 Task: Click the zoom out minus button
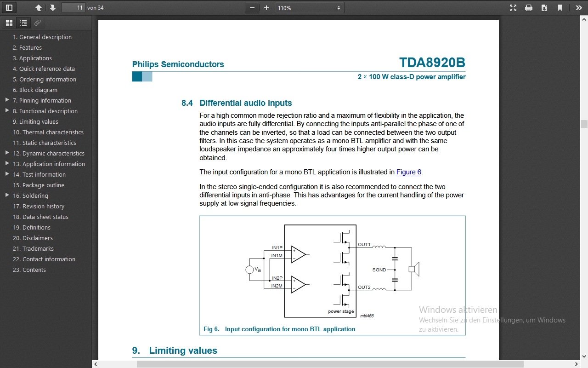coord(252,8)
